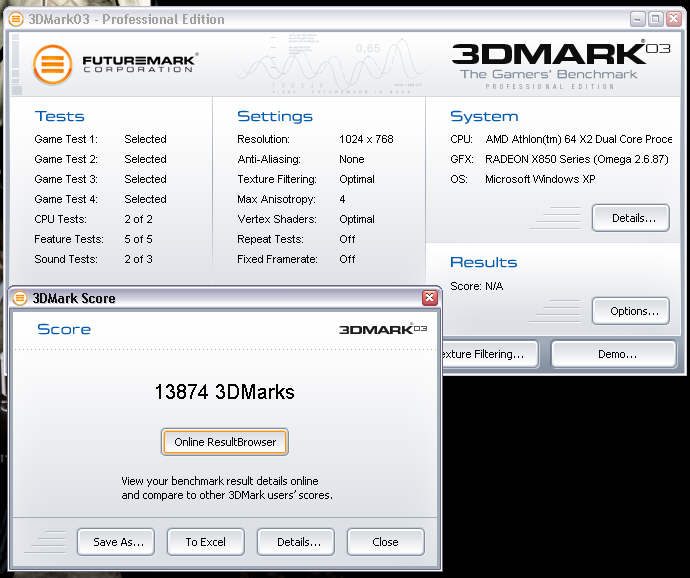Close the 3DMark03 main window
Viewport: 690px width, 578px height.
click(x=674, y=19)
